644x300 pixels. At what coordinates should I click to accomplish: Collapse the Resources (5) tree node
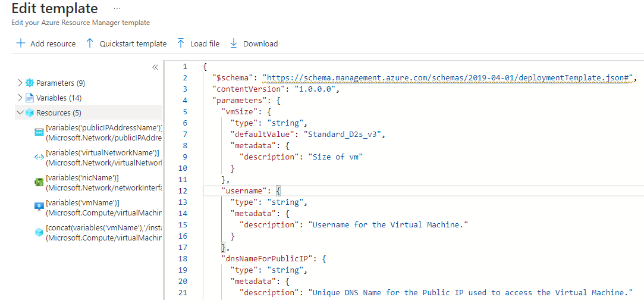click(x=20, y=112)
